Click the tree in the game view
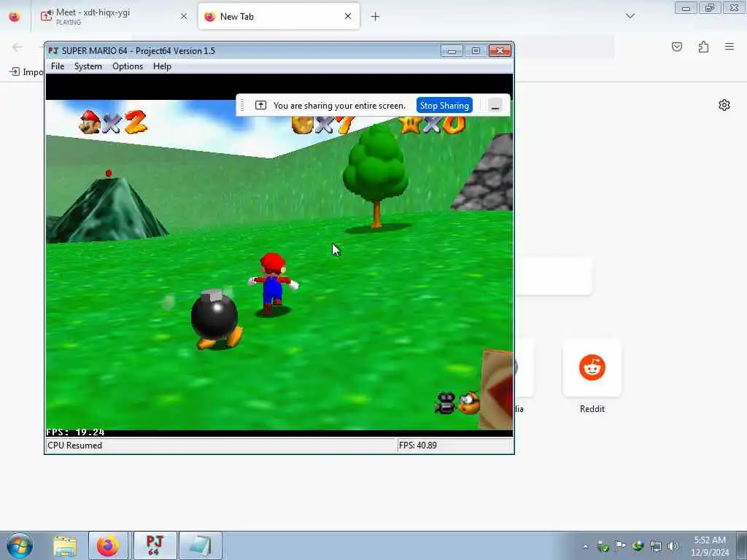The height and width of the screenshot is (560, 747). tap(376, 176)
